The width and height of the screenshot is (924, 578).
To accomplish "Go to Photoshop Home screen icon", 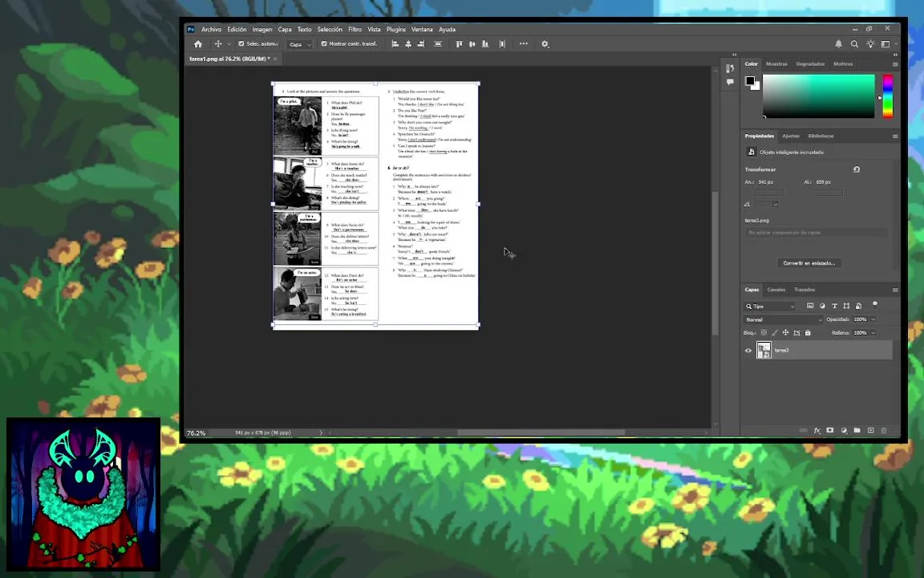I will click(198, 44).
